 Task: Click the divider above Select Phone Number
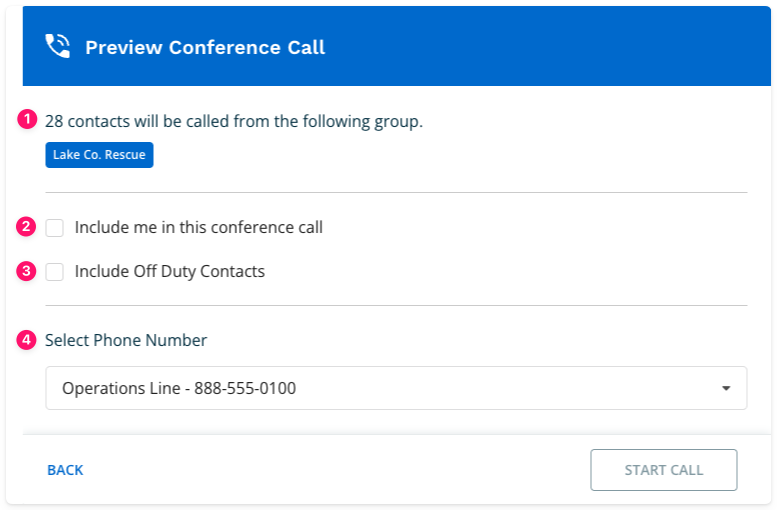pos(396,306)
